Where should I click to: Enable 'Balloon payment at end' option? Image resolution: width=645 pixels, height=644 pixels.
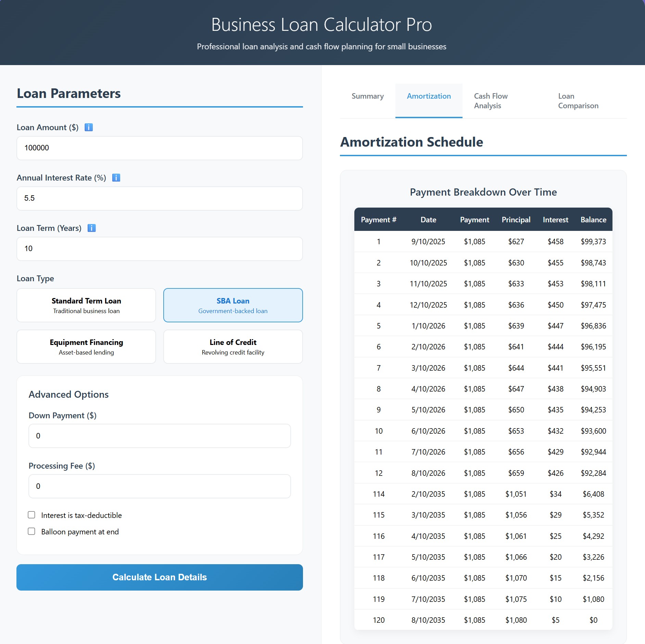point(32,531)
